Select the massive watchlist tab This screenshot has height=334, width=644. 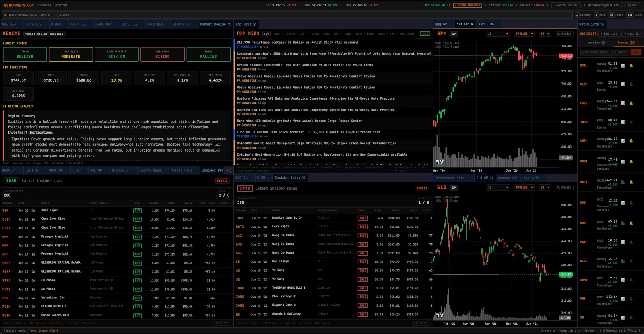596,43
